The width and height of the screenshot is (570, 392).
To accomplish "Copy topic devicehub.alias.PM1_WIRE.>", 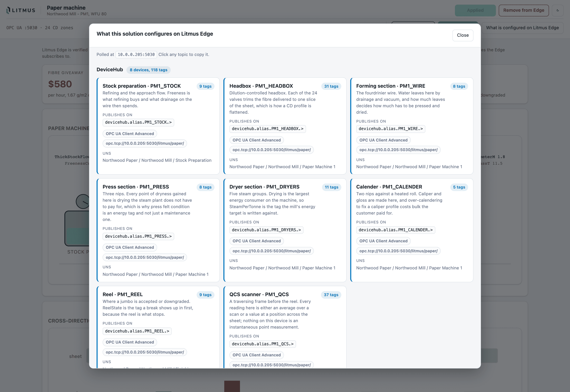I will click(391, 129).
